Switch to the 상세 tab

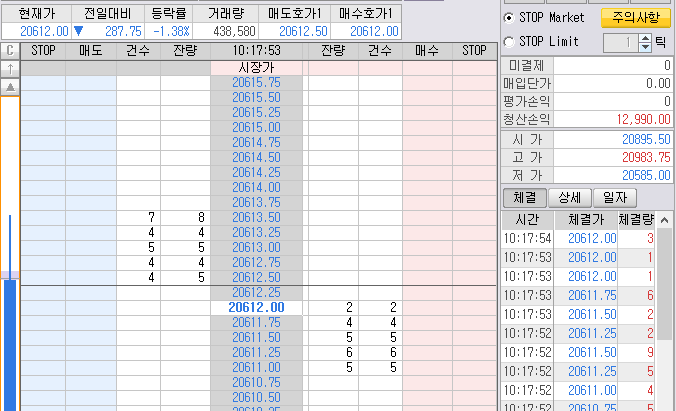[570, 198]
